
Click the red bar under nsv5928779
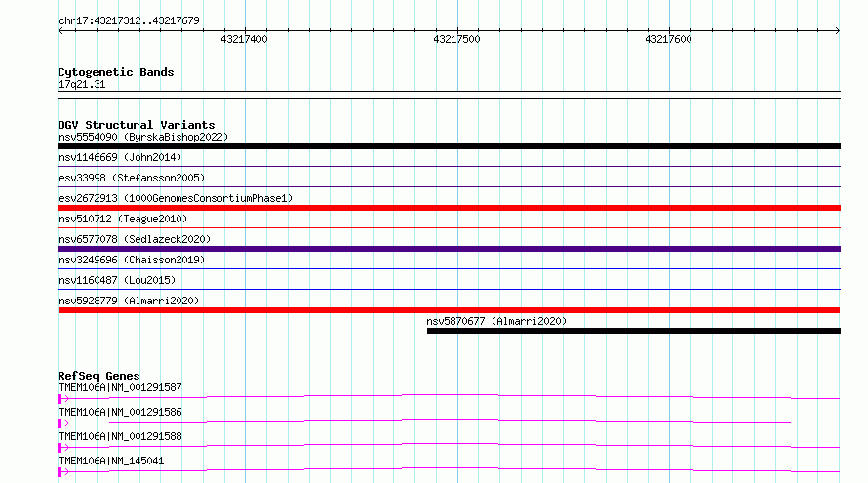(449, 310)
